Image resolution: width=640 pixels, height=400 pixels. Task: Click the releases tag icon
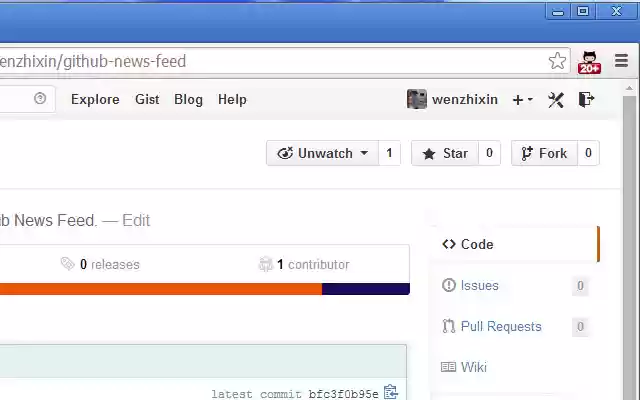67,264
